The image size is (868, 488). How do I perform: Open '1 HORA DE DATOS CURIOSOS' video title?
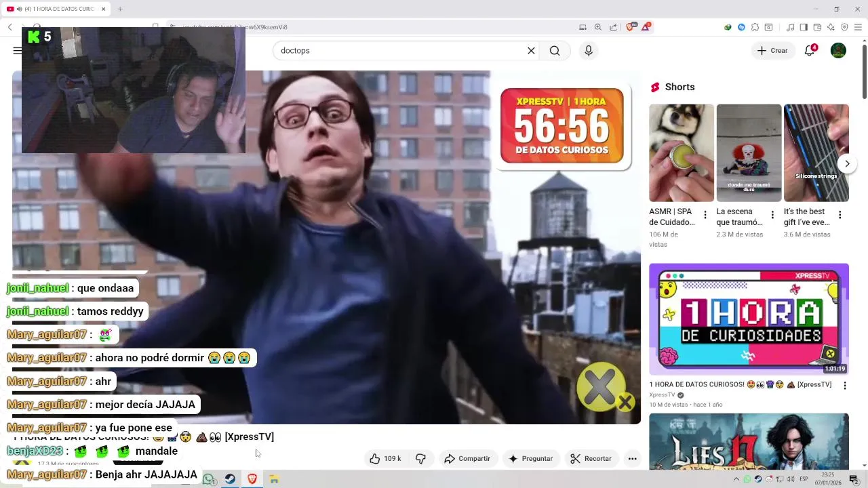pos(741,384)
